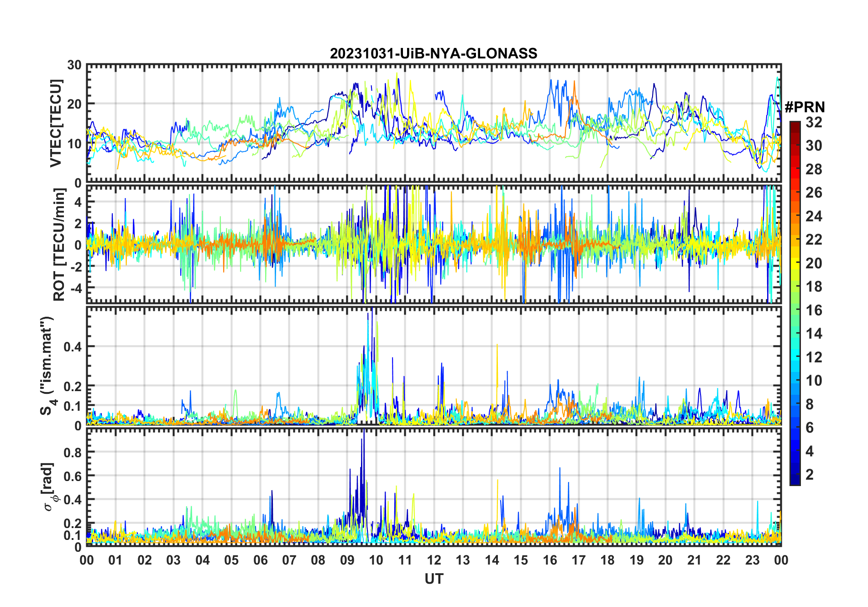Click the ROT [TECU/min] y-axis label
The image size is (868, 607).
click(59, 245)
